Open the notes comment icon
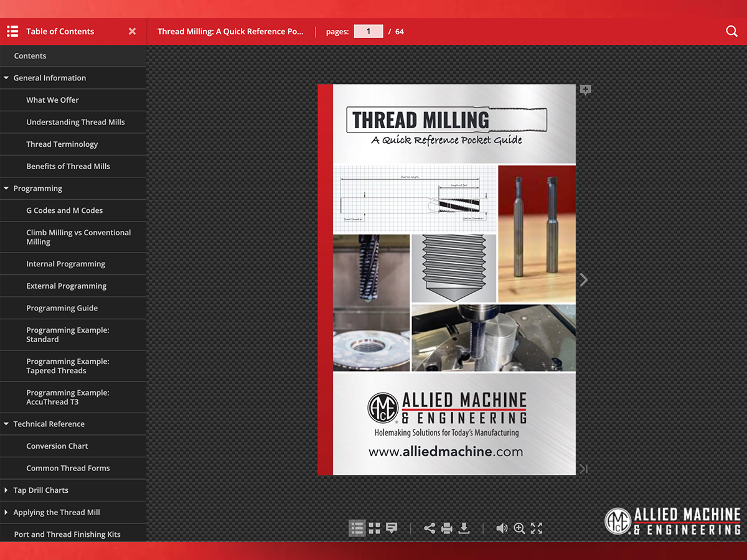The width and height of the screenshot is (747, 560). [392, 528]
